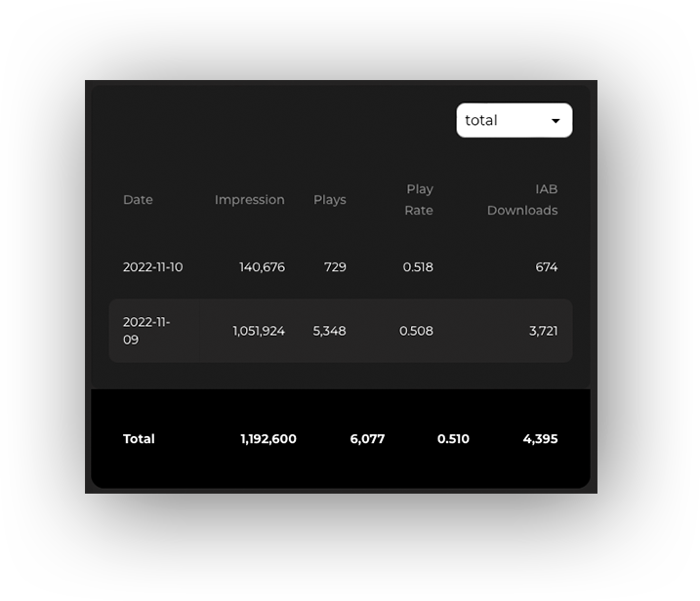Click plays value 729

pos(335,267)
